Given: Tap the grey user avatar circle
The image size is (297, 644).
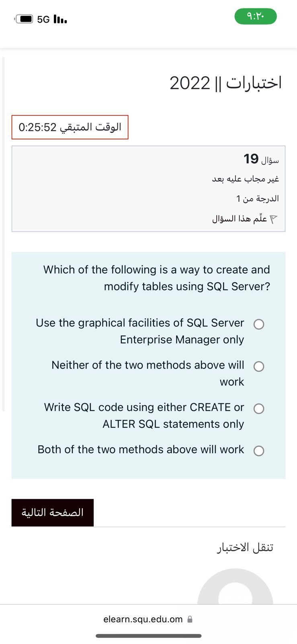Looking at the screenshot, I should coord(235,592).
